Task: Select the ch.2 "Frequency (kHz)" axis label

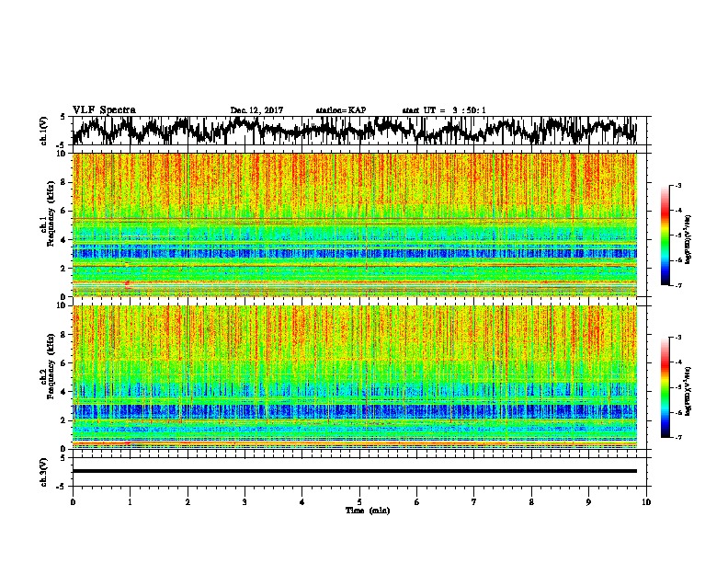Action: click(x=51, y=366)
